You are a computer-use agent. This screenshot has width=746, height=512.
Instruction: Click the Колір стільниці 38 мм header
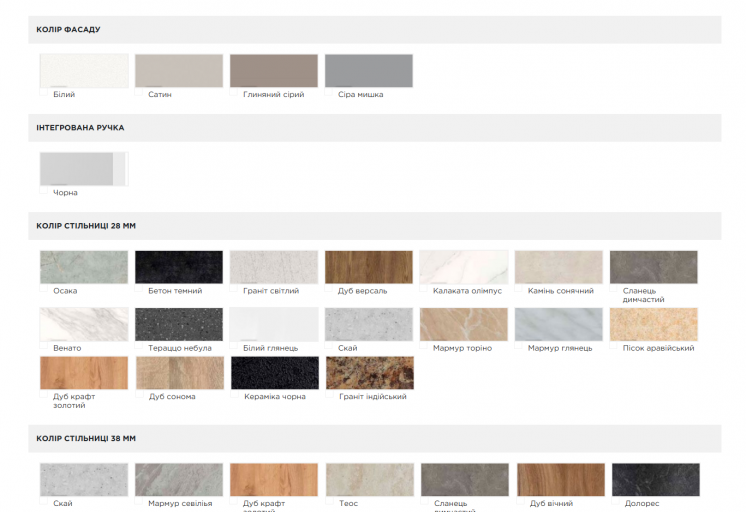coord(375,438)
